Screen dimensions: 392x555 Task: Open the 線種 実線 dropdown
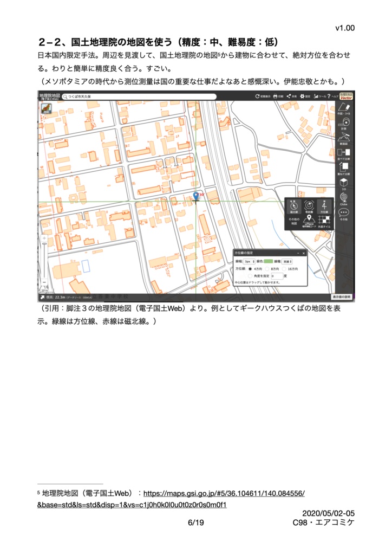point(286,262)
